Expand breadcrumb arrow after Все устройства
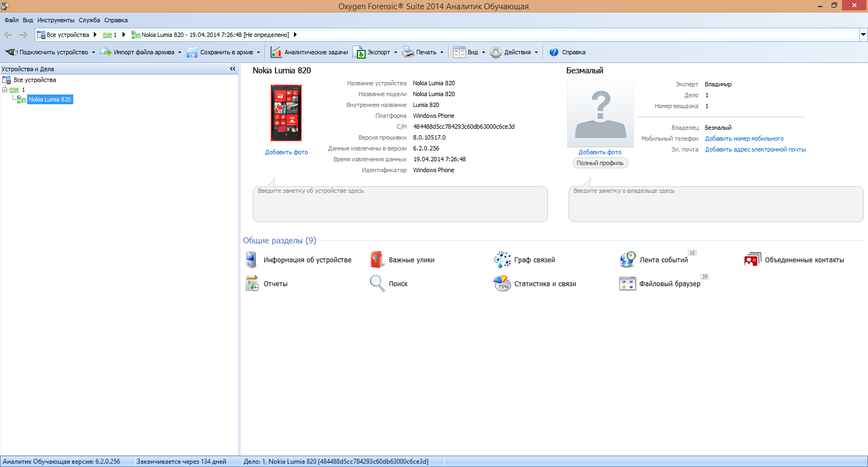 tap(95, 35)
